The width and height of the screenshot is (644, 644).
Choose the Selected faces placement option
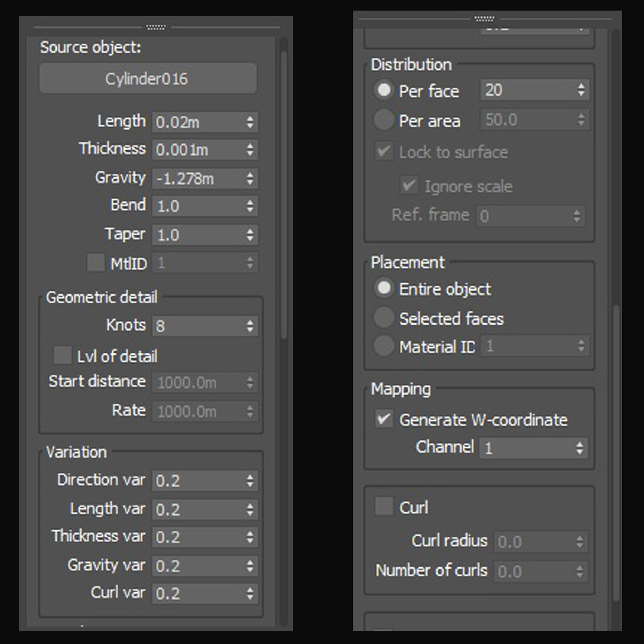pyautogui.click(x=384, y=317)
